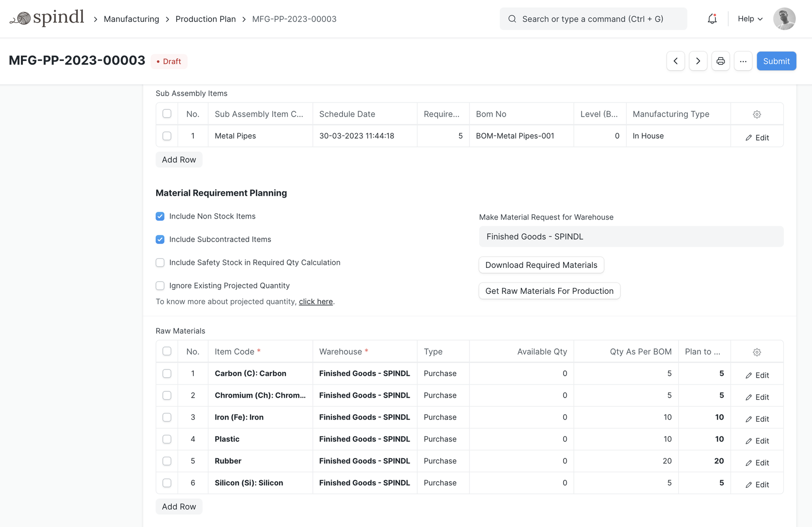Click warehouse cell in Plastic row
Screen dimensions: 812x527
(365, 439)
